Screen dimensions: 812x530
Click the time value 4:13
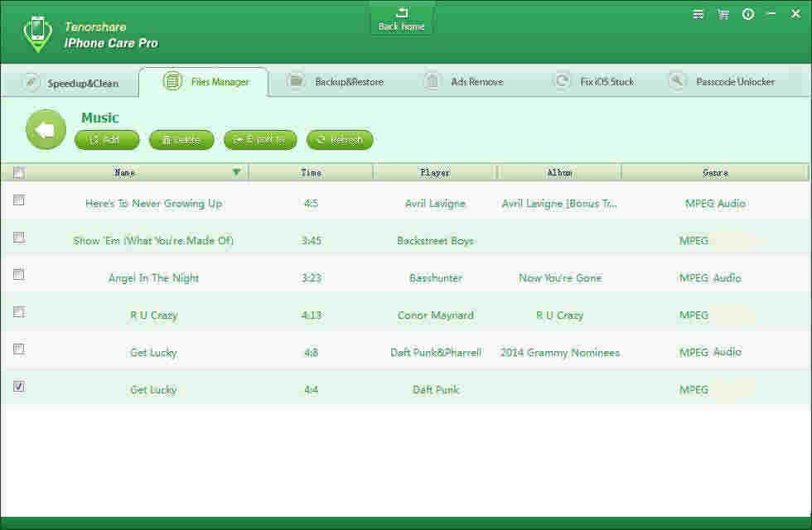312,316
